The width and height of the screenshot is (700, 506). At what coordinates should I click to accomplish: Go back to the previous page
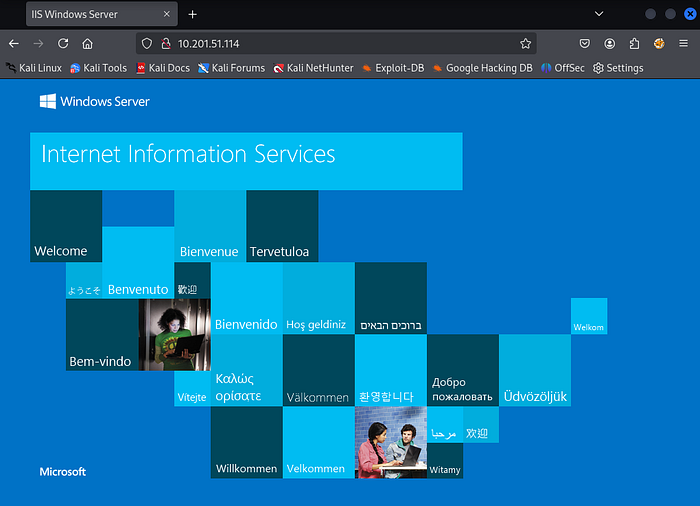pos(14,44)
